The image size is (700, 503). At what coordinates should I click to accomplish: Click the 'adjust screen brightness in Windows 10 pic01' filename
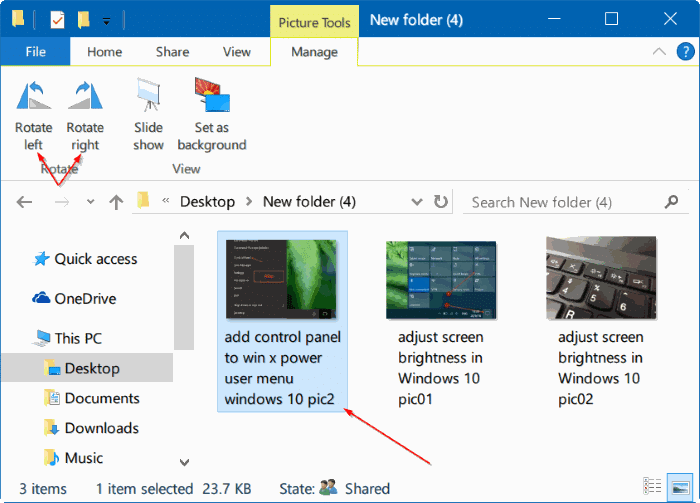coord(441,368)
